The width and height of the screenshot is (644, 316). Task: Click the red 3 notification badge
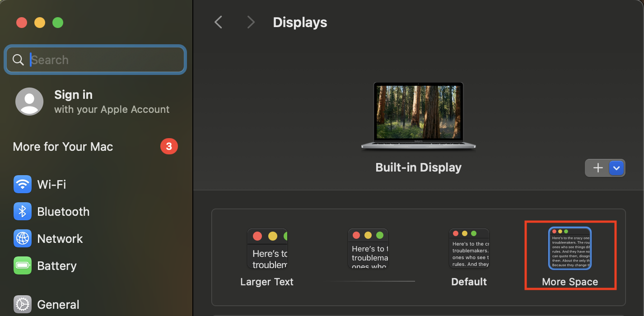point(169,146)
